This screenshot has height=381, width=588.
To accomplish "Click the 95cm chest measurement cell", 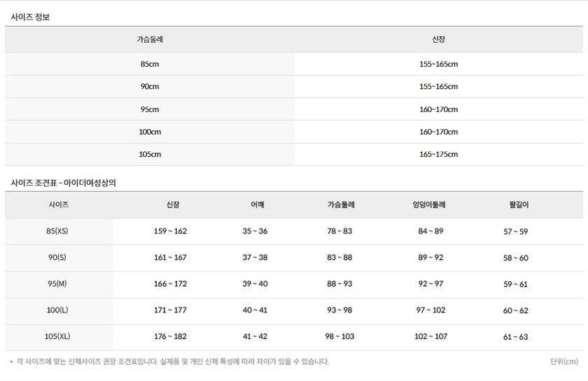I will (149, 109).
